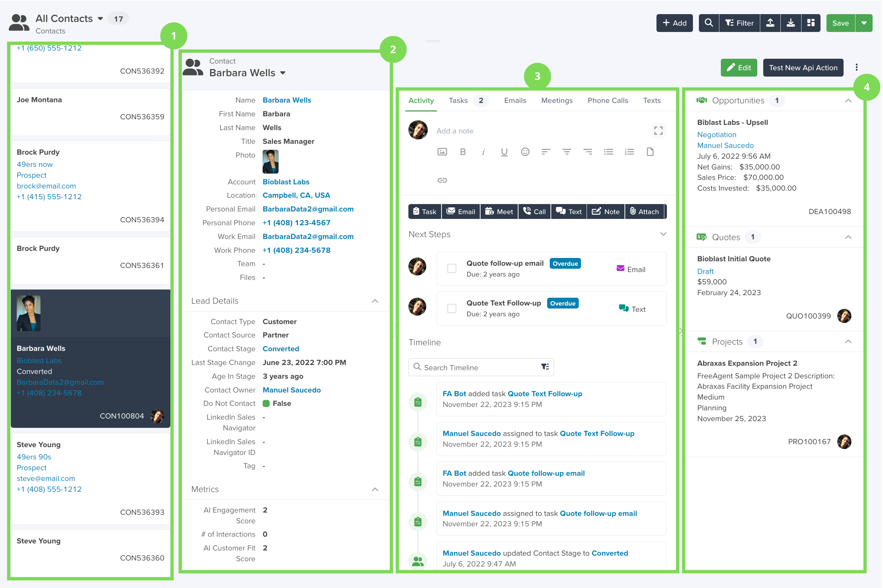Insert a bulleted list in note
The width and height of the screenshot is (883, 588).
pyautogui.click(x=608, y=152)
